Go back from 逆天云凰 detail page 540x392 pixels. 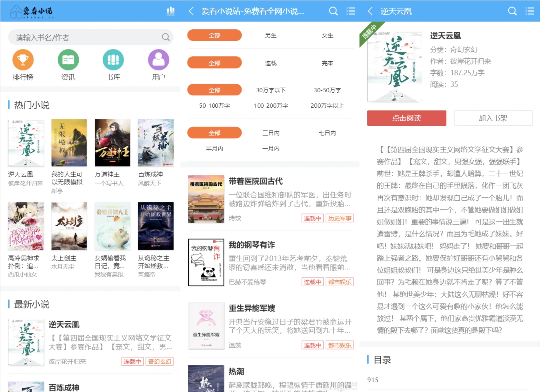click(370, 11)
